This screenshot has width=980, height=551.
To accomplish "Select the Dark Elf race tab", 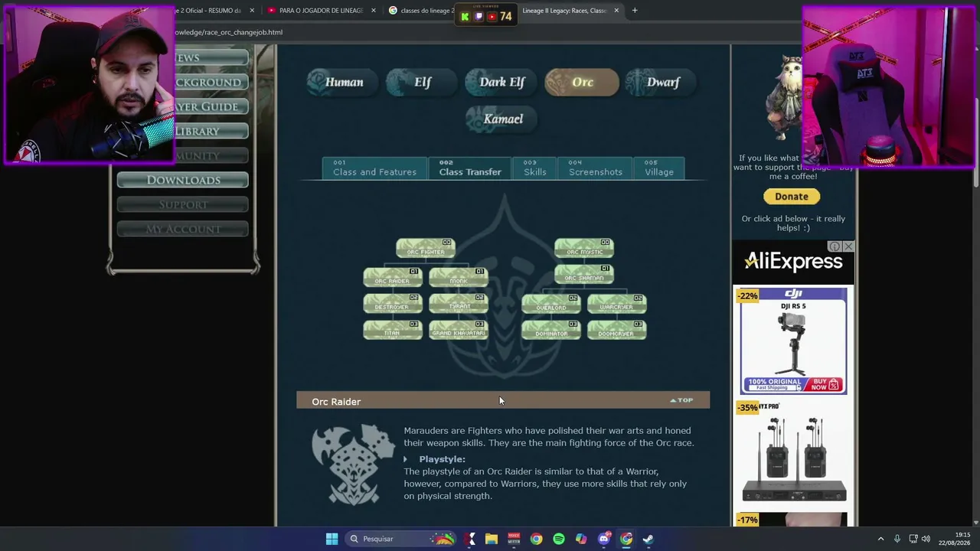I will pyautogui.click(x=501, y=82).
